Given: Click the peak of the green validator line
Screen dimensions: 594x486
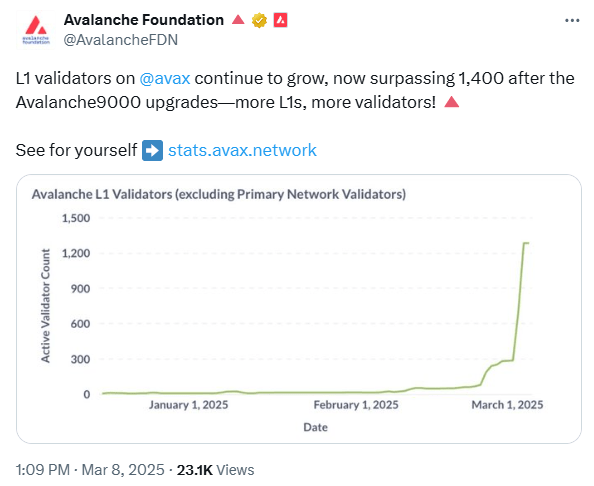Looking at the screenshot, I should click(x=526, y=243).
